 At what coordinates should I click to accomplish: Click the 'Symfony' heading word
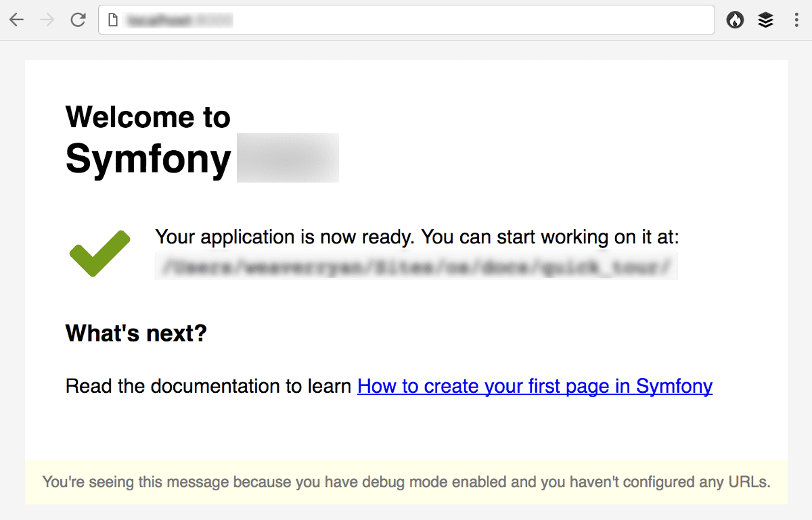click(148, 159)
